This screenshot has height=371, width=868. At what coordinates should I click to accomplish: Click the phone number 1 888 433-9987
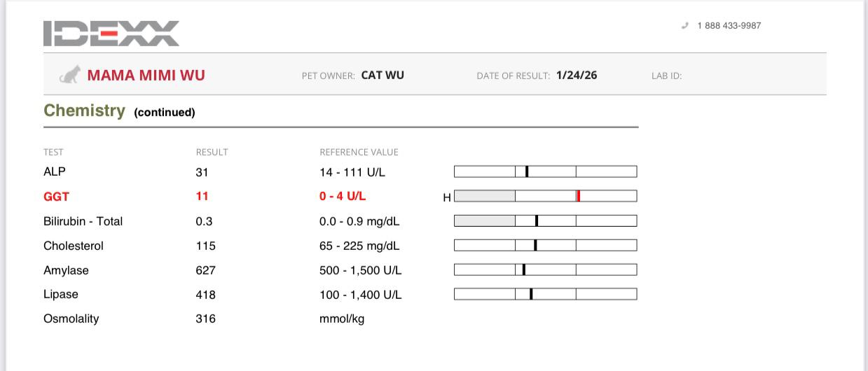point(729,26)
